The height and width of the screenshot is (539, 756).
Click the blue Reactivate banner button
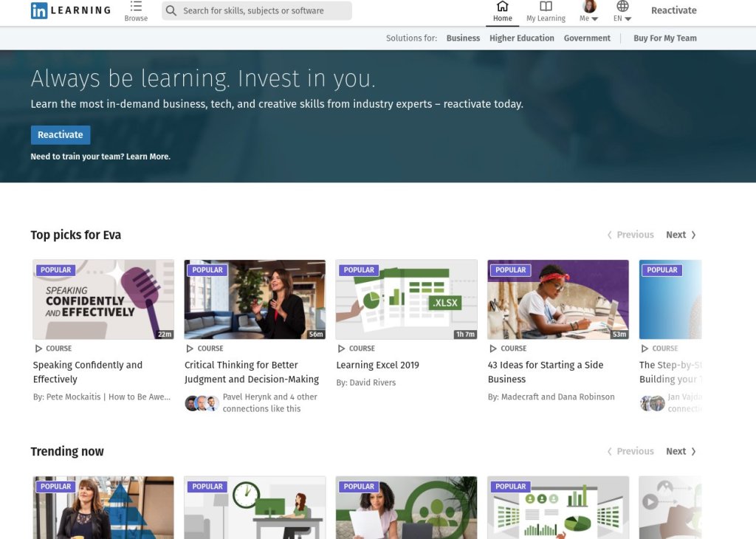click(x=61, y=135)
